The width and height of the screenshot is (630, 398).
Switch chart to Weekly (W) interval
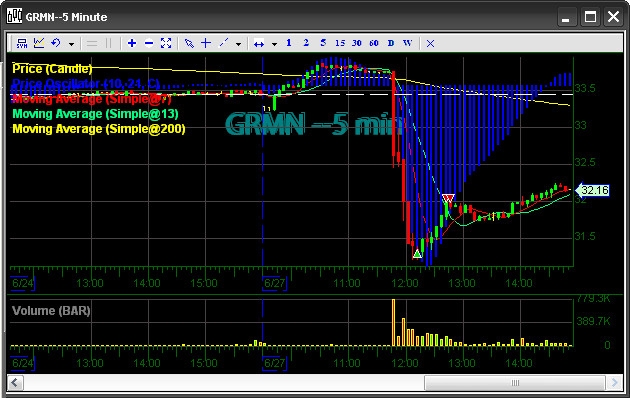pos(407,43)
